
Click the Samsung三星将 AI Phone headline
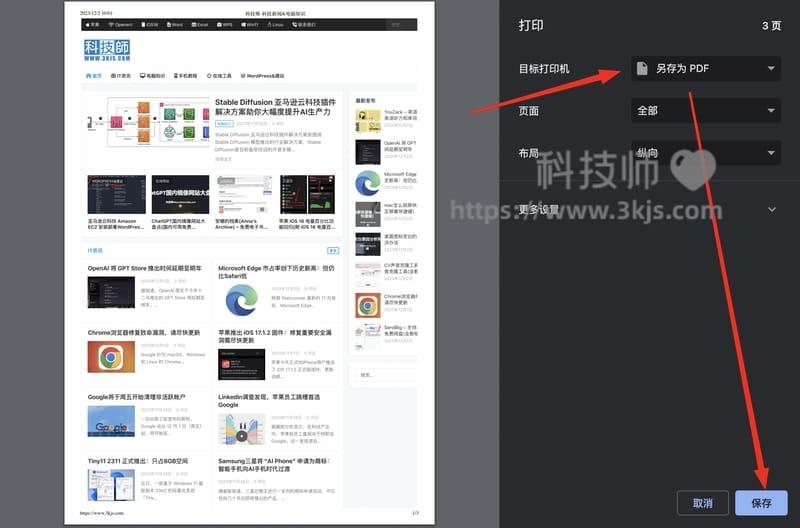coord(274,464)
